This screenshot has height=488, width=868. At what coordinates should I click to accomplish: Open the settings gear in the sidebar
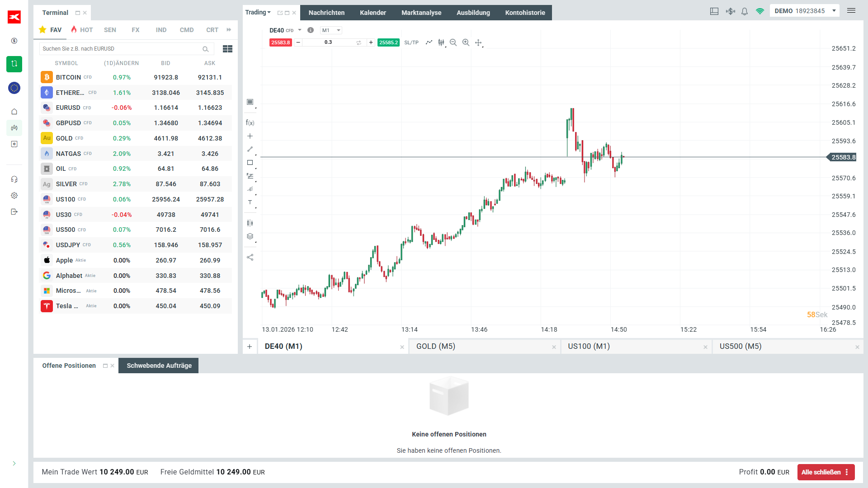[14, 196]
